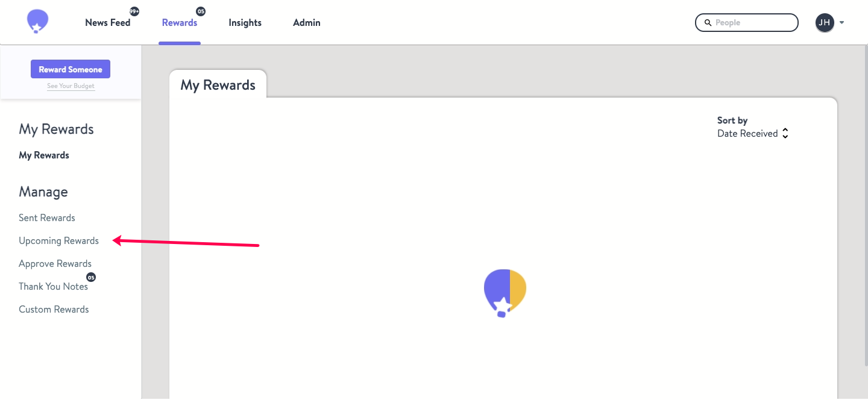Go to the Insights tab
868x400 pixels.
pos(245,23)
